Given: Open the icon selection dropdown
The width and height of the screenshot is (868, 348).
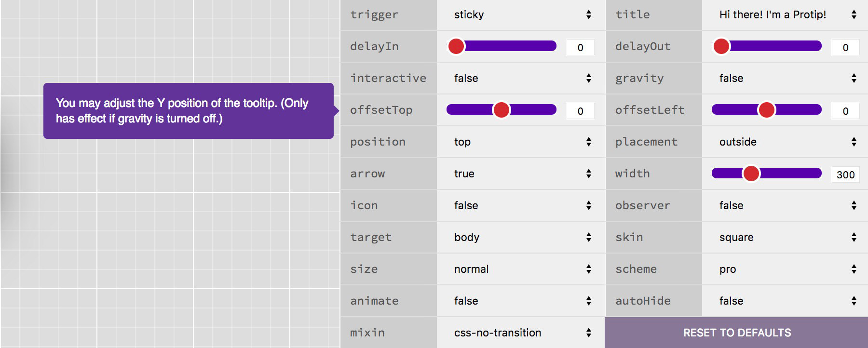Looking at the screenshot, I should pyautogui.click(x=521, y=205).
